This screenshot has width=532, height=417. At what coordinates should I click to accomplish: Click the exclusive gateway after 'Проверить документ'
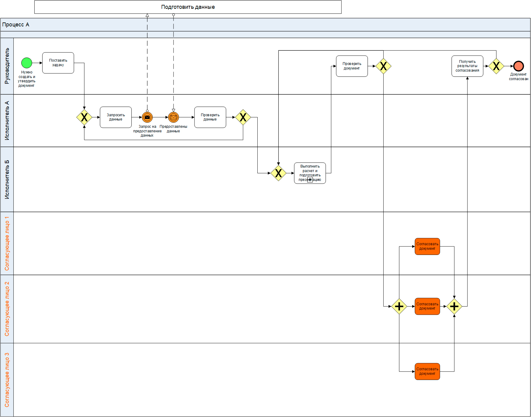pyautogui.click(x=383, y=66)
